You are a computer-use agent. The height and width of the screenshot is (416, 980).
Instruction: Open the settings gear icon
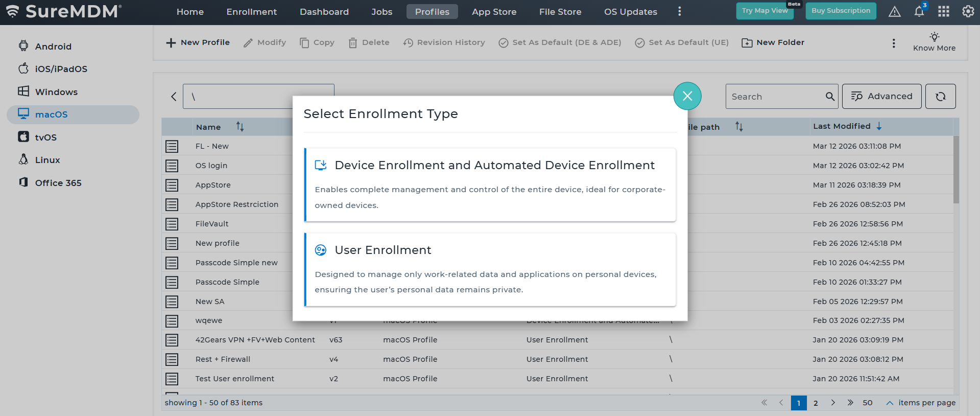(x=968, y=12)
